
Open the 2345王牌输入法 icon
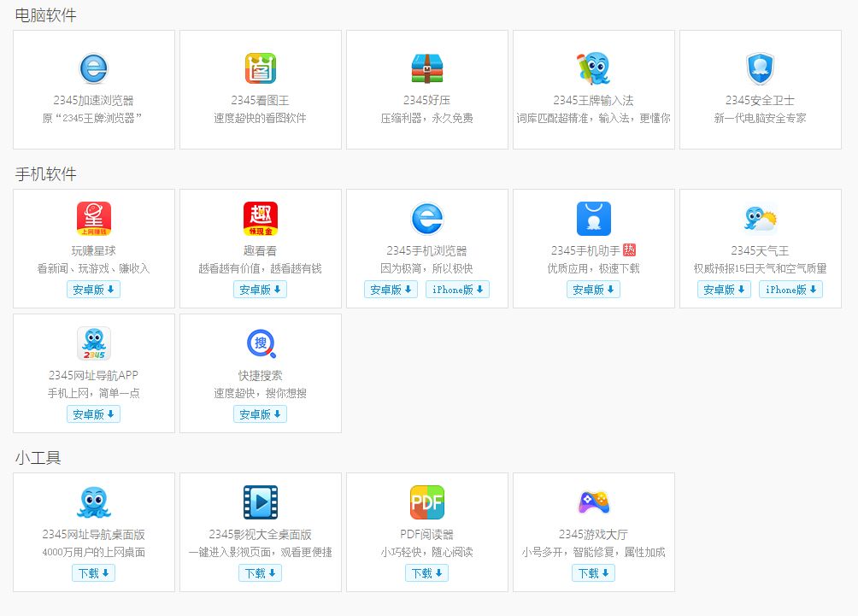click(594, 68)
